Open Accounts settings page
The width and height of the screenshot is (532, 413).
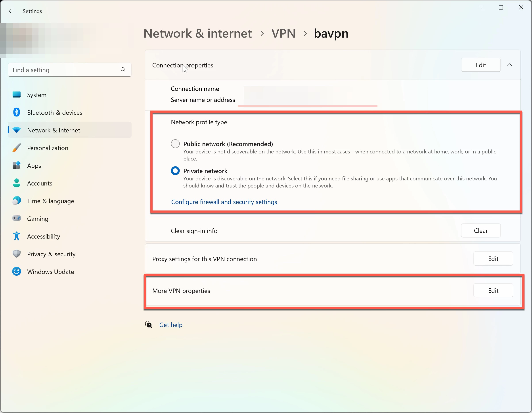point(70,183)
